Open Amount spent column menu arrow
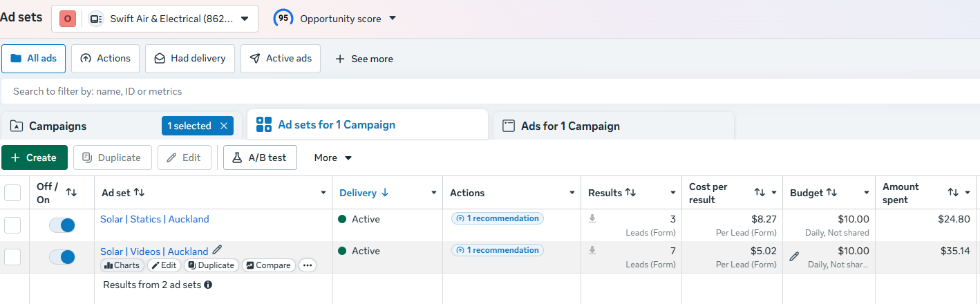This screenshot has width=980, height=304. point(968,193)
